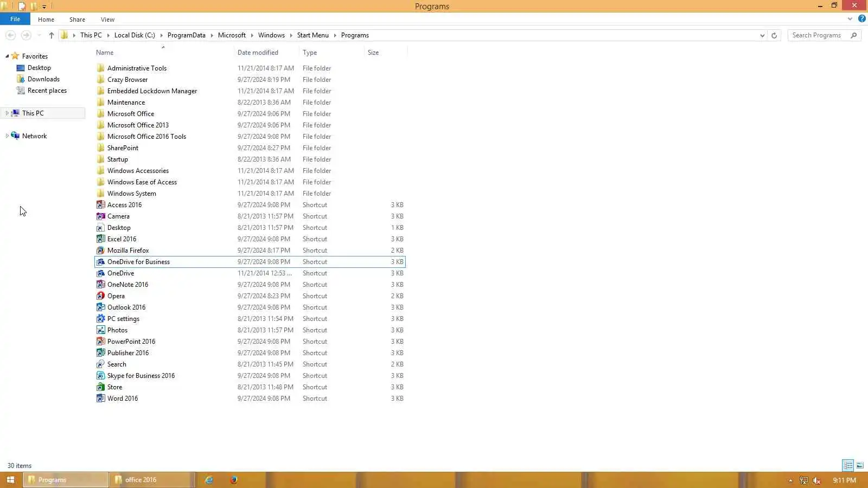
Task: Open the address bar history dropdown
Action: (x=762, y=35)
